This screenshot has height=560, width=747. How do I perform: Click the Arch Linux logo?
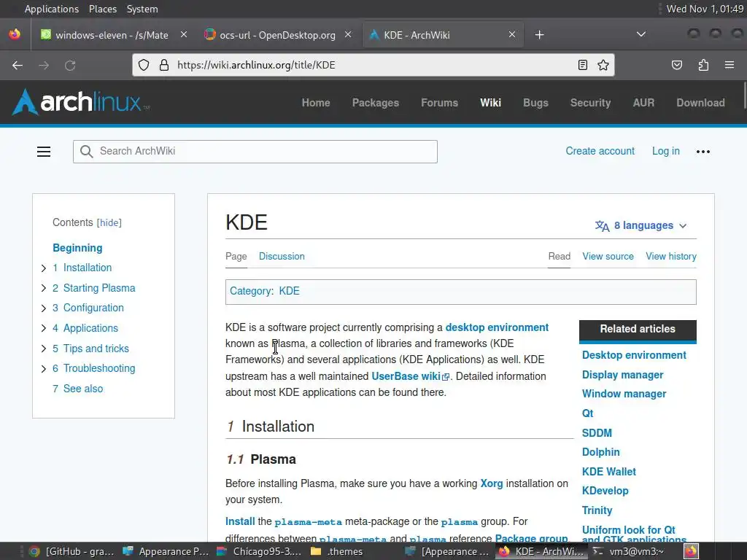[80, 102]
